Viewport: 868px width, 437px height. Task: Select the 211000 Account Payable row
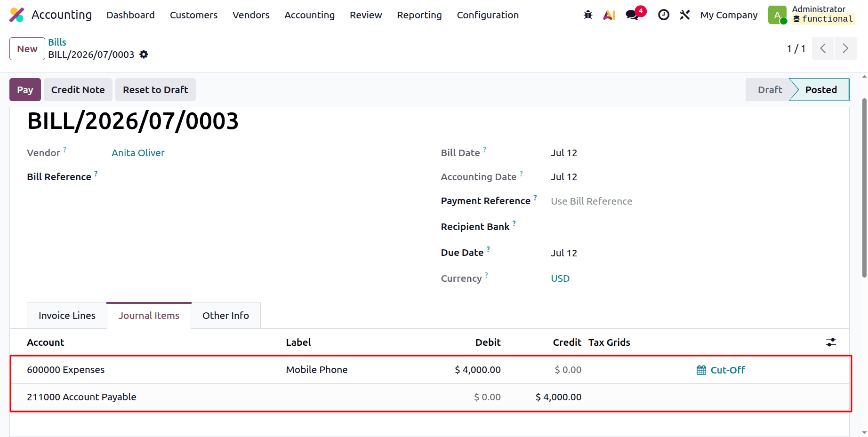[430, 397]
